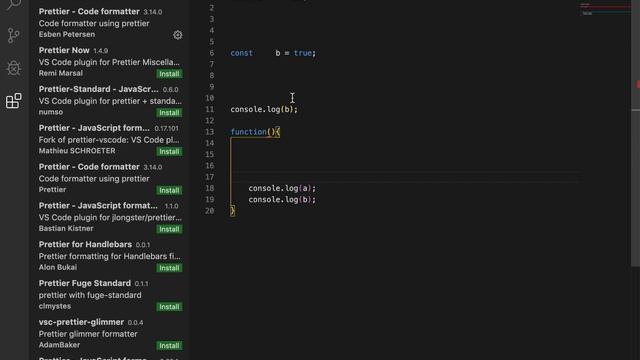The height and width of the screenshot is (360, 640).
Task: Click the closing brace on line 20
Action: click(233, 211)
